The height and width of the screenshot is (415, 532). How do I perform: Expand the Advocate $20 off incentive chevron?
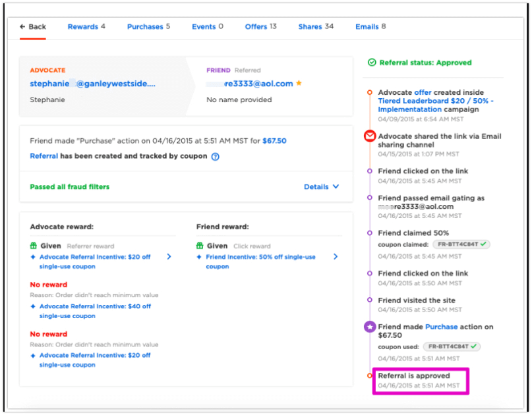(169, 257)
